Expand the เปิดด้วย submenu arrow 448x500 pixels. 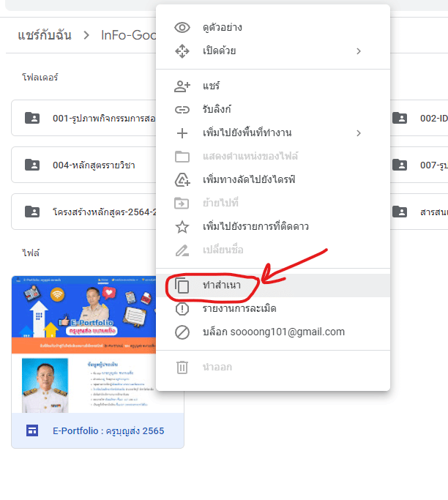(x=359, y=51)
